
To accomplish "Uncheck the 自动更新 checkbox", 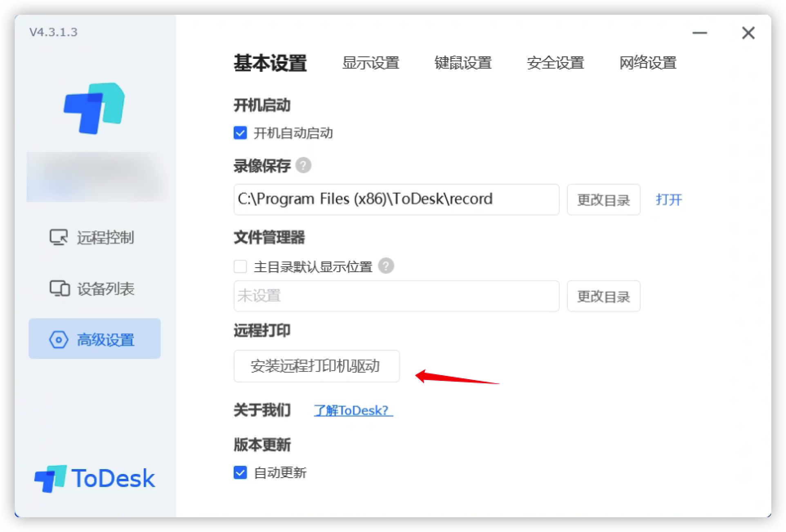I will (240, 473).
